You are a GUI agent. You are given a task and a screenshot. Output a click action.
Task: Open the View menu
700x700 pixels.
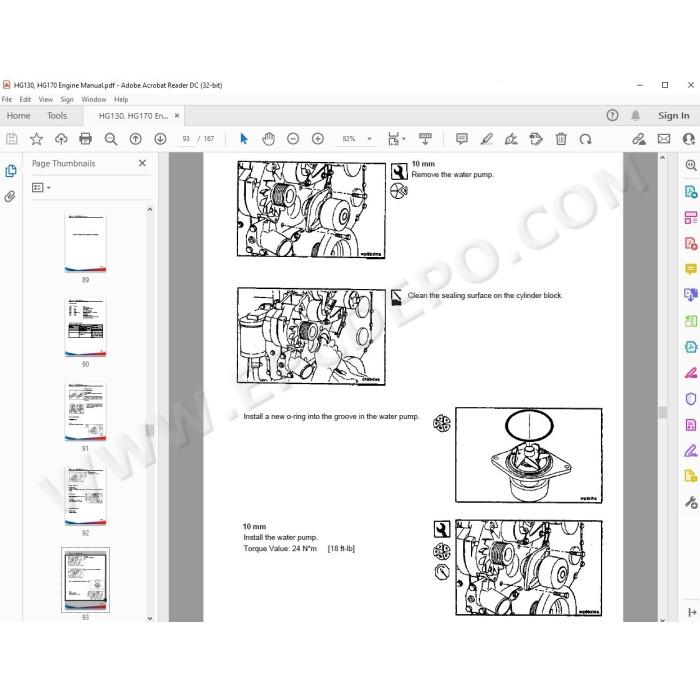(x=46, y=99)
